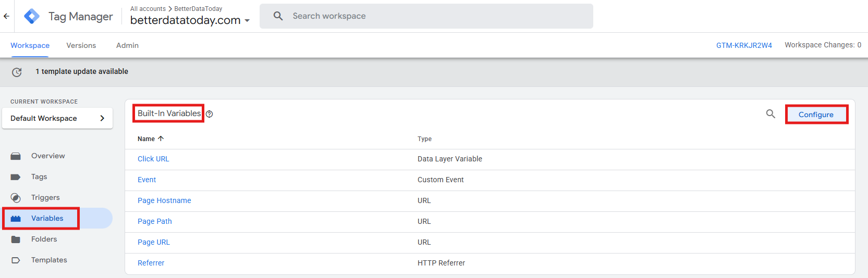Expand the Default Workspace selector
868x278 pixels.
tap(57, 118)
